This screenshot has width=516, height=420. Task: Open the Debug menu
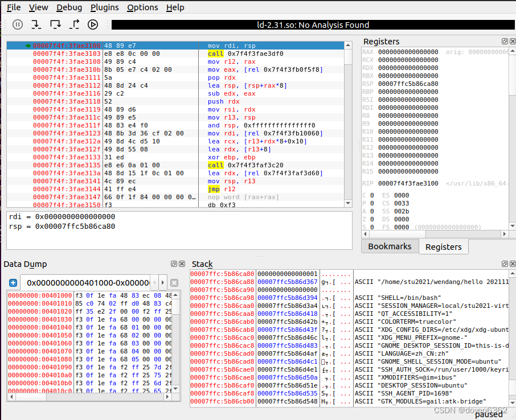tap(68, 7)
